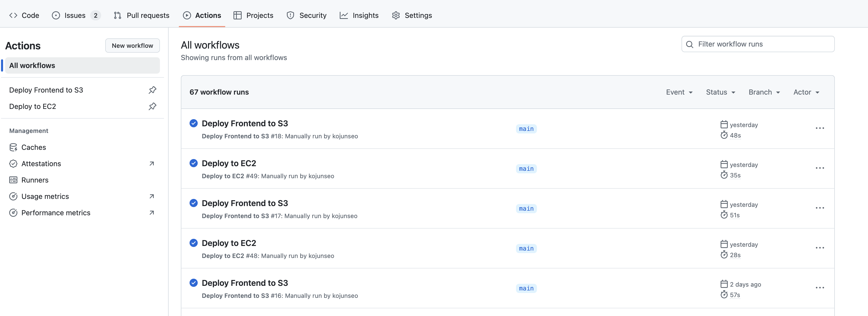Switch to the Pull requests tab
The width and height of the screenshot is (868, 316).
[x=142, y=16]
